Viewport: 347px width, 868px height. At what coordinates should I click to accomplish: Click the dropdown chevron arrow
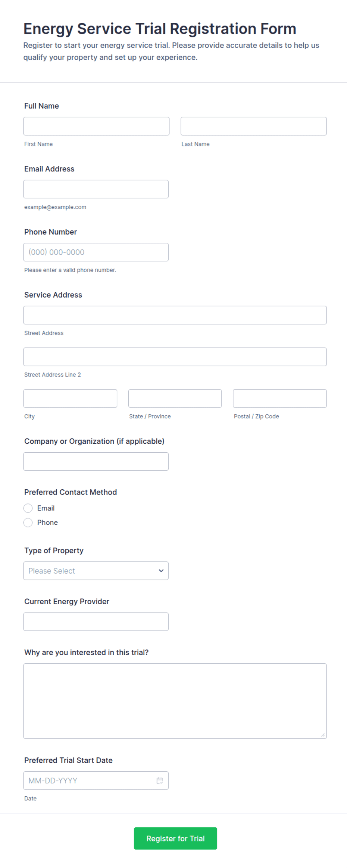coord(161,571)
